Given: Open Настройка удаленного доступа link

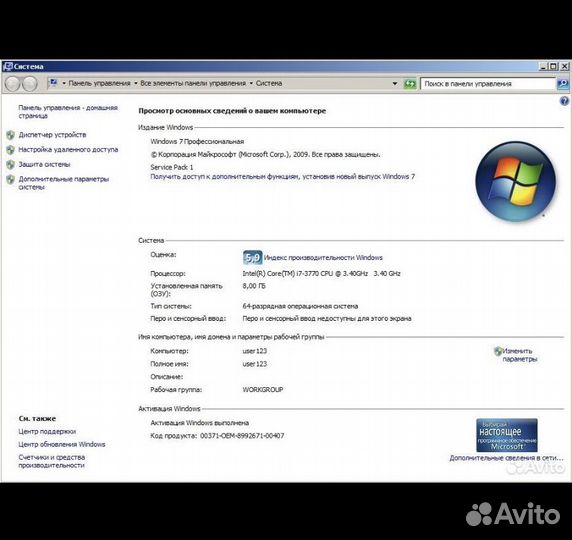Looking at the screenshot, I should coord(68,150).
